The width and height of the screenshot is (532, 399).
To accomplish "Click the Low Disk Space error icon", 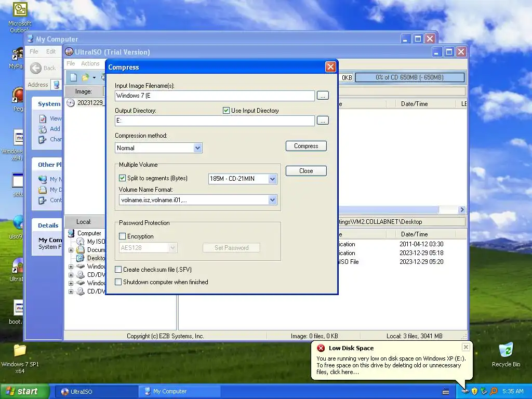I will [321, 348].
